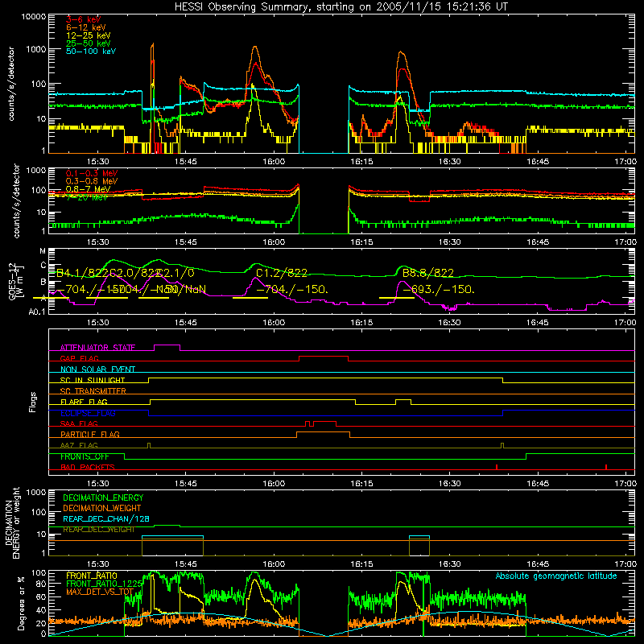Image resolution: width=644 pixels, height=644 pixels.
Task: Click the Absolute geomagnetic latitude label
Action: click(556, 576)
